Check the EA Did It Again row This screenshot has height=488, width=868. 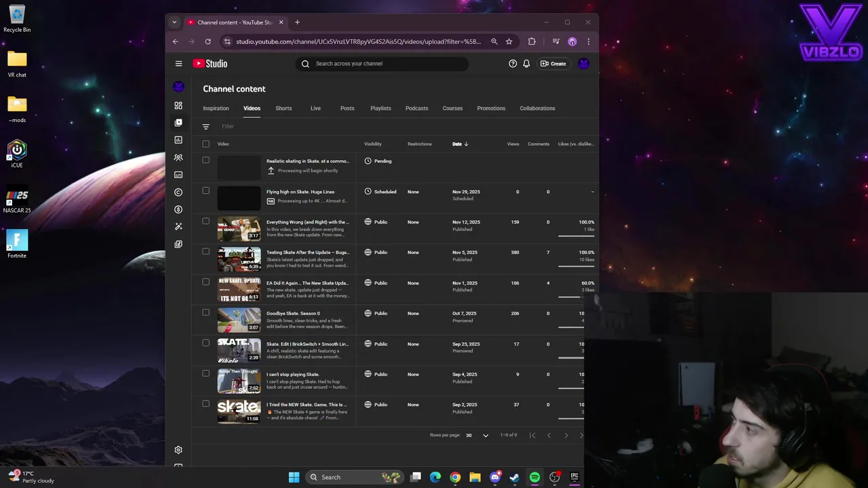click(206, 282)
